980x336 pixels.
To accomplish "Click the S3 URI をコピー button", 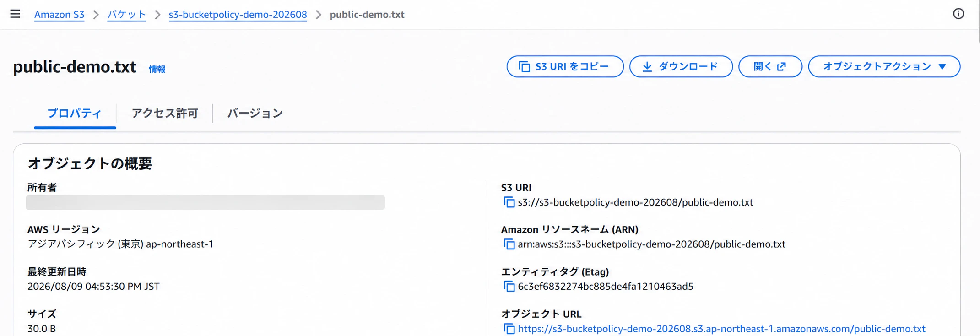I will click(x=565, y=67).
